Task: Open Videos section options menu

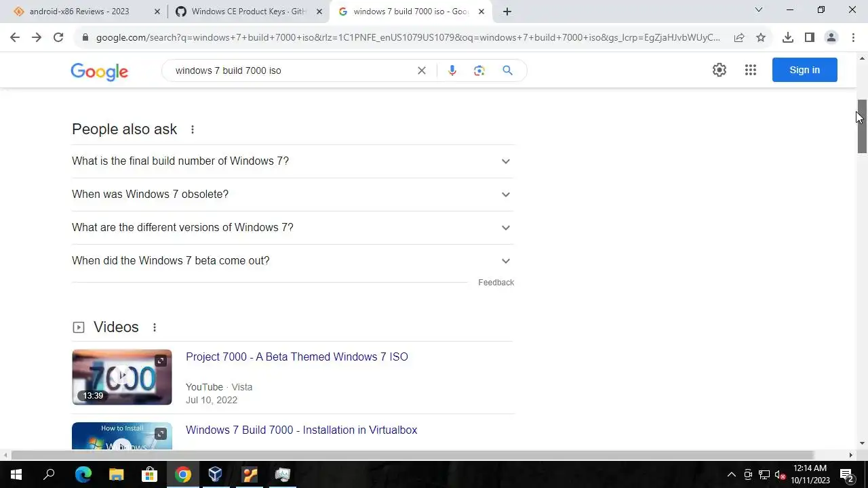Action: pos(155,327)
